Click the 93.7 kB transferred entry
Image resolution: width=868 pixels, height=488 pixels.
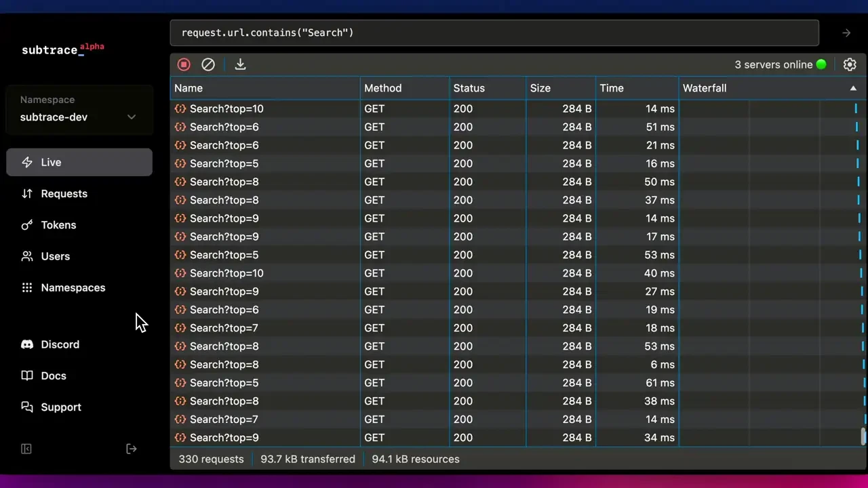[x=308, y=459]
